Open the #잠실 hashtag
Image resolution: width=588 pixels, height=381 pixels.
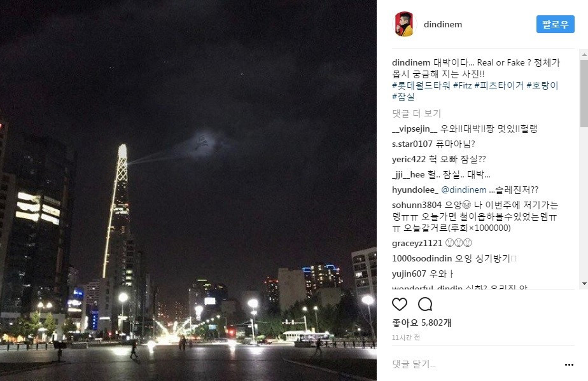[x=403, y=97]
